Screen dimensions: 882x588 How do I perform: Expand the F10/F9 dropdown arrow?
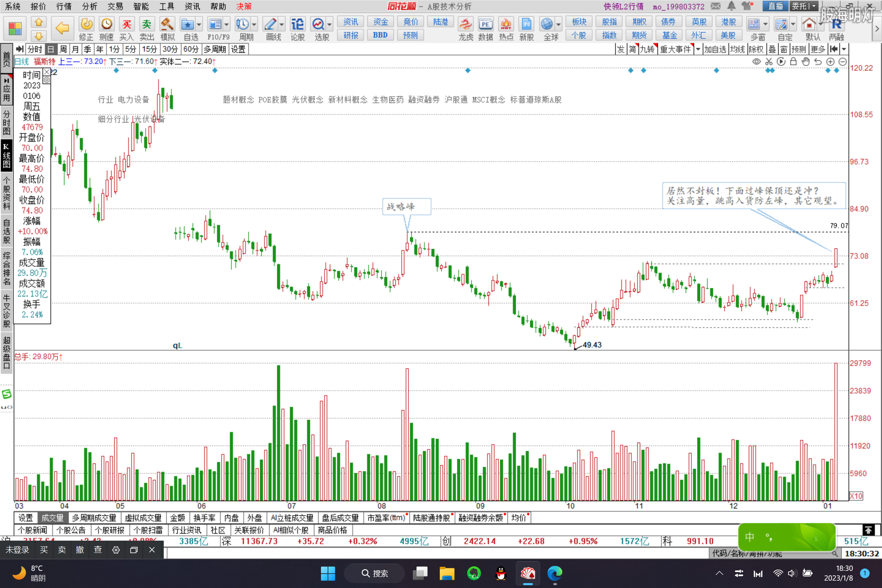pos(227,24)
